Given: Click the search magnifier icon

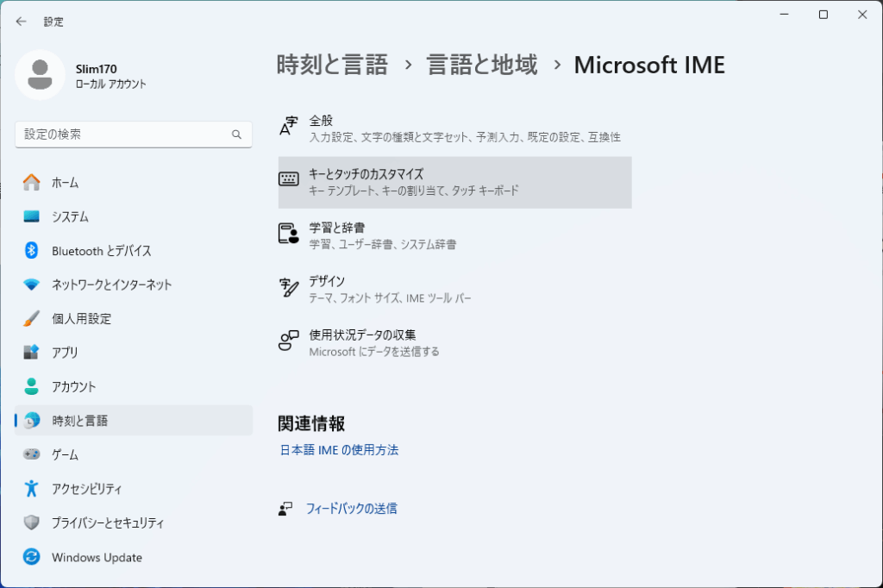Looking at the screenshot, I should click(236, 134).
